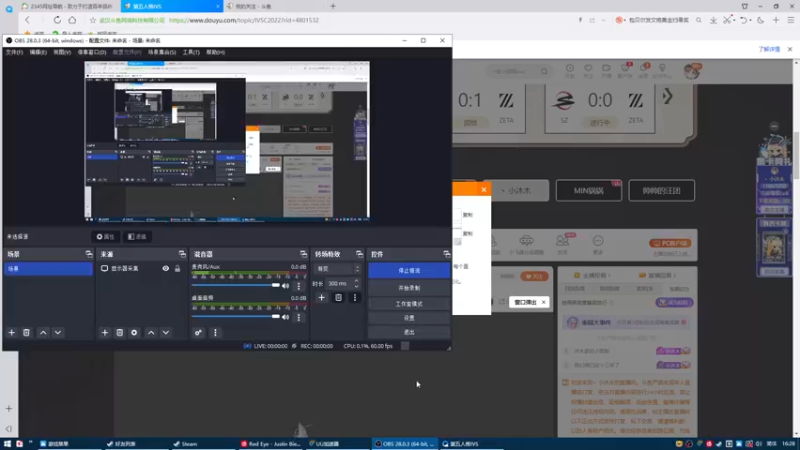Open the Docks menu in OBS
This screenshot has height=450, width=800.
92,52
